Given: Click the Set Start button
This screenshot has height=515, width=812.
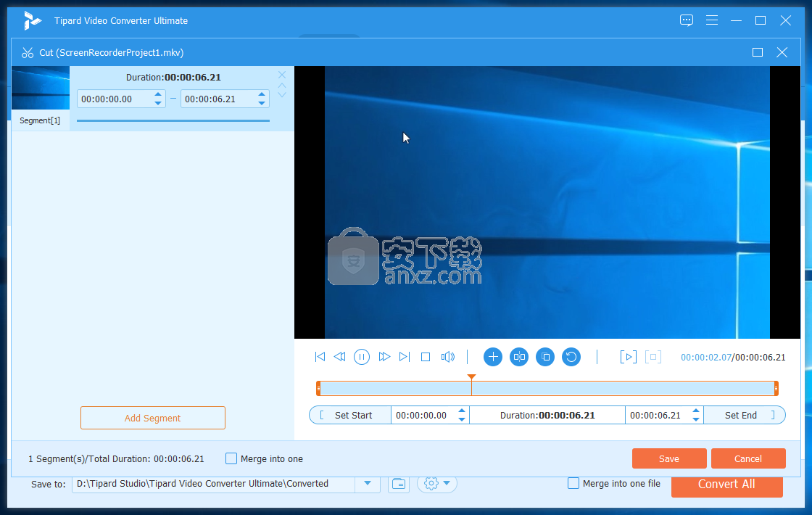Looking at the screenshot, I should click(349, 415).
